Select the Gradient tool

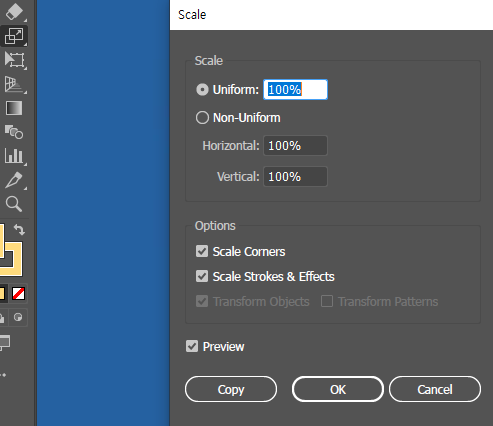14,108
